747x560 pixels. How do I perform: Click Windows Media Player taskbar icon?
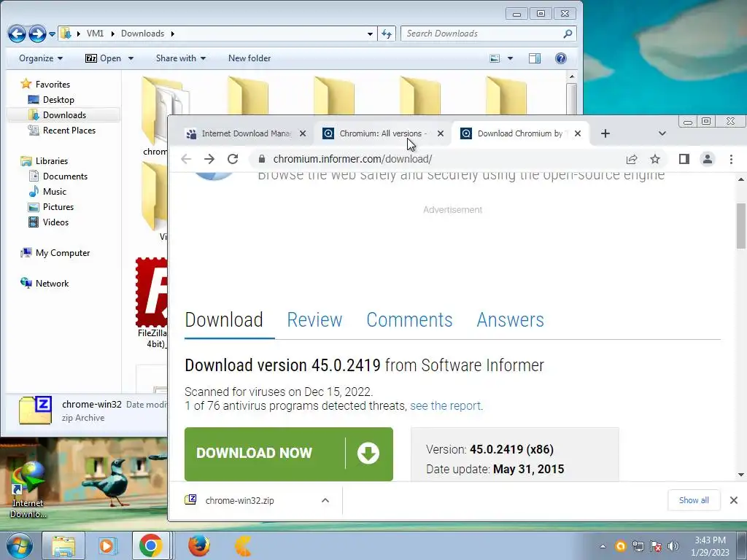click(107, 545)
